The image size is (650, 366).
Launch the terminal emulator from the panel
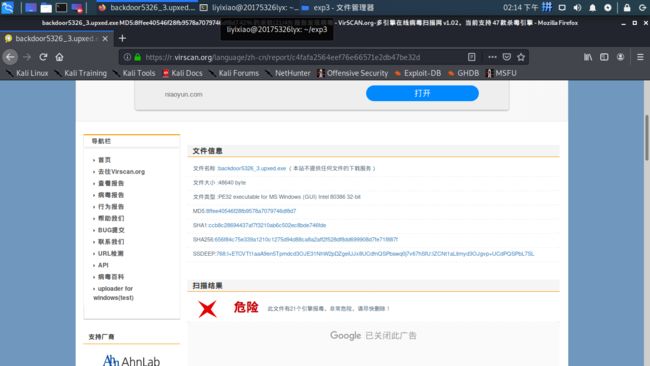coord(61,7)
